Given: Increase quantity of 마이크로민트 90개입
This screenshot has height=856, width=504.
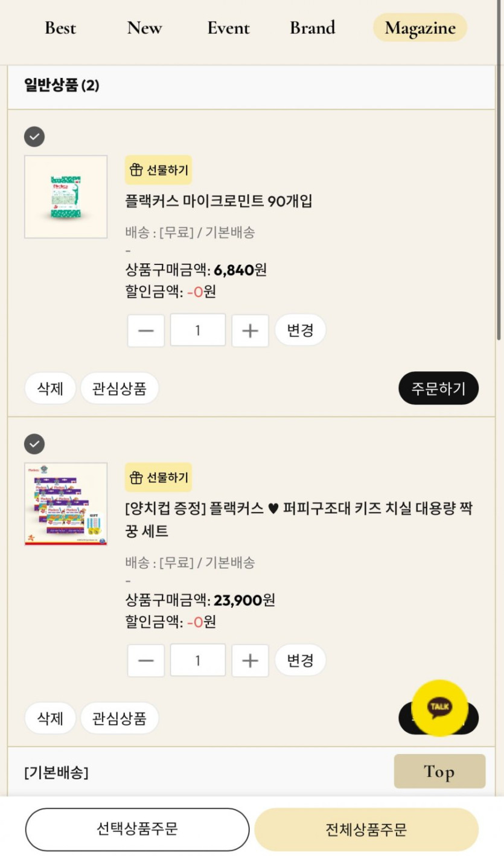Looking at the screenshot, I should pyautogui.click(x=250, y=331).
